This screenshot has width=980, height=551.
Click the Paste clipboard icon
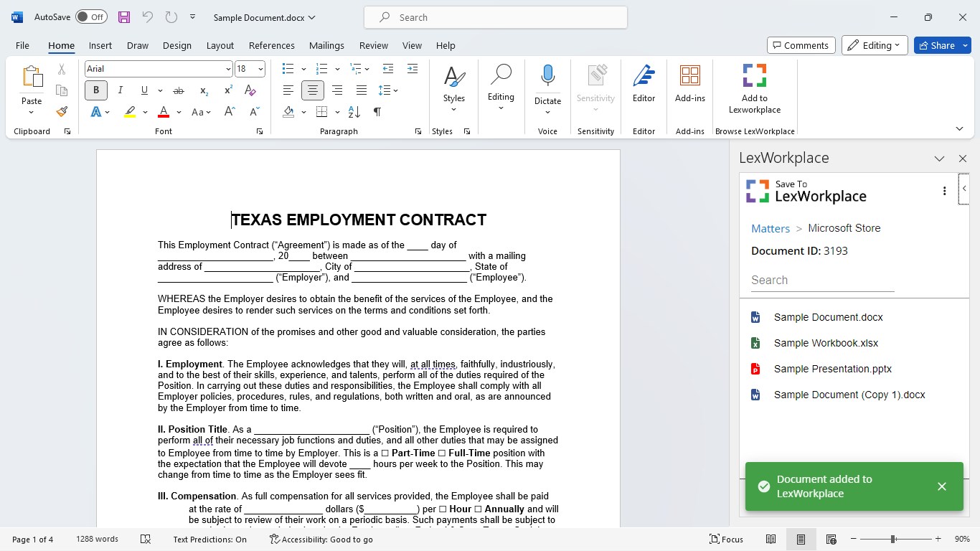point(32,77)
